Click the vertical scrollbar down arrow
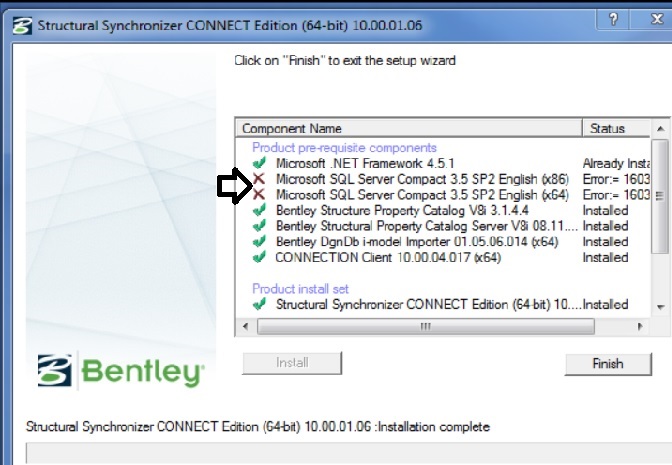Viewport: 672px width, 465px height. (660, 307)
